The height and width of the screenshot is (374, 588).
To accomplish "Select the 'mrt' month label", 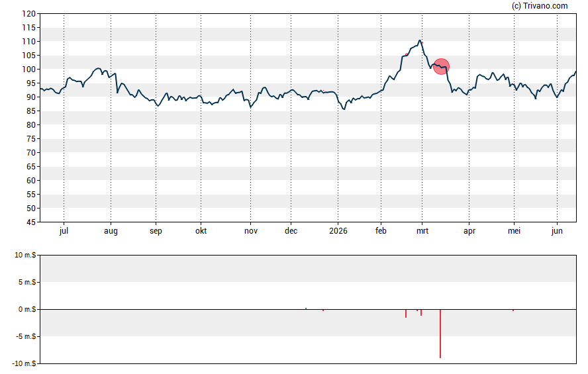I will point(422,231).
